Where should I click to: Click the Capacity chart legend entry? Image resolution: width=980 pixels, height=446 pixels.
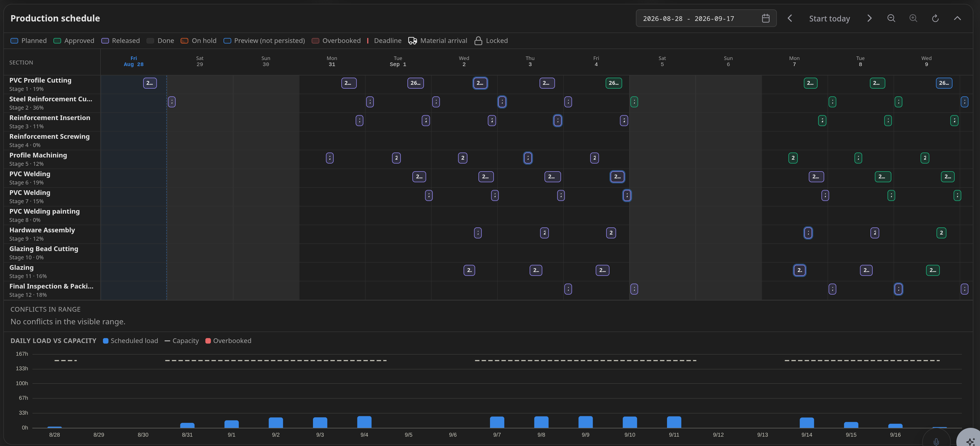181,341
